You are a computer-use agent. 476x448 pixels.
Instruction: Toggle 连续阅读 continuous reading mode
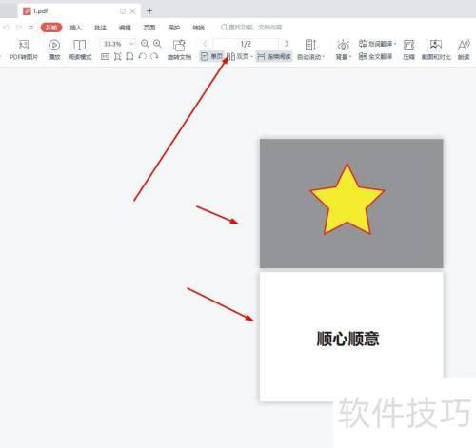click(274, 57)
